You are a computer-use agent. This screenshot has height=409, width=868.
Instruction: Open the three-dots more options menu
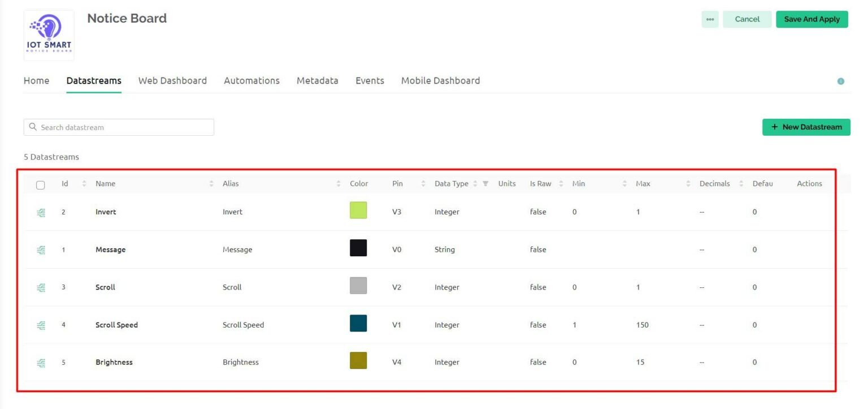point(710,19)
